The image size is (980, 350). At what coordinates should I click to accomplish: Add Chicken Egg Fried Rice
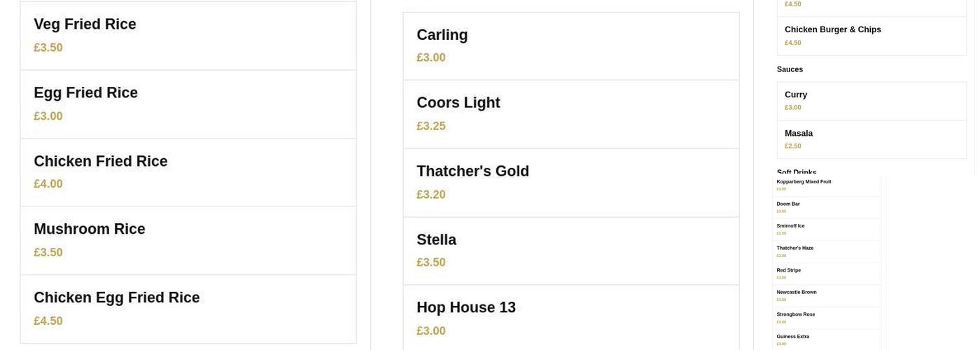(188, 309)
